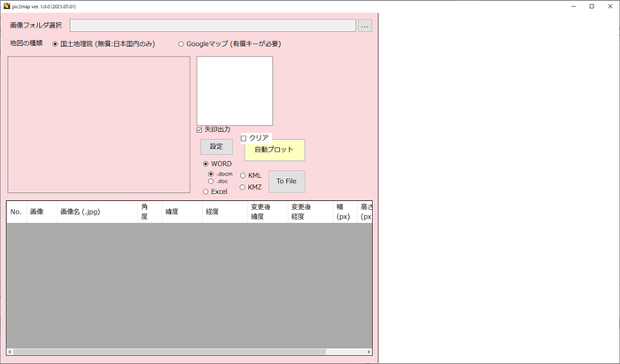Click the pic2map app icon in title bar
This screenshot has height=364, width=620.
tap(8, 6)
